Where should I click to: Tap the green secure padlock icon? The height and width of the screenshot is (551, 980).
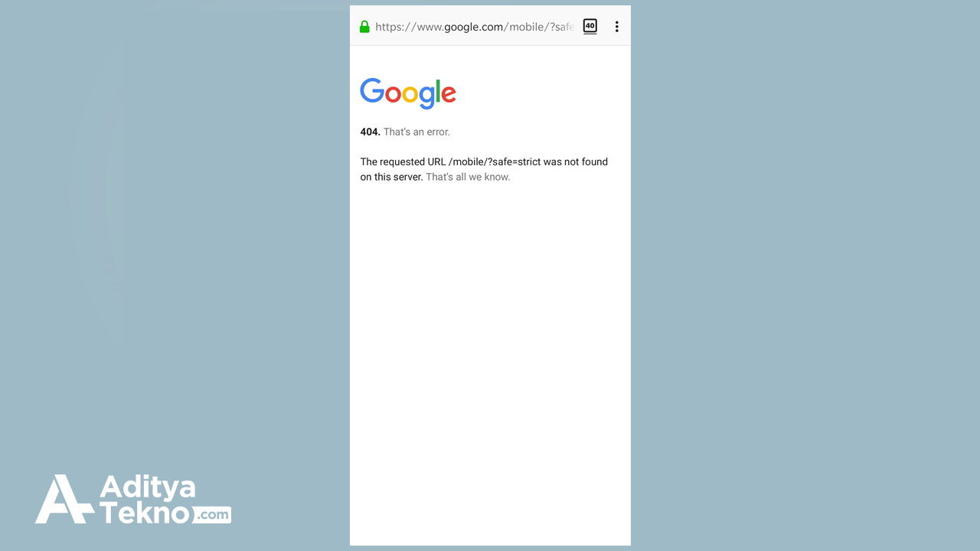(x=364, y=27)
